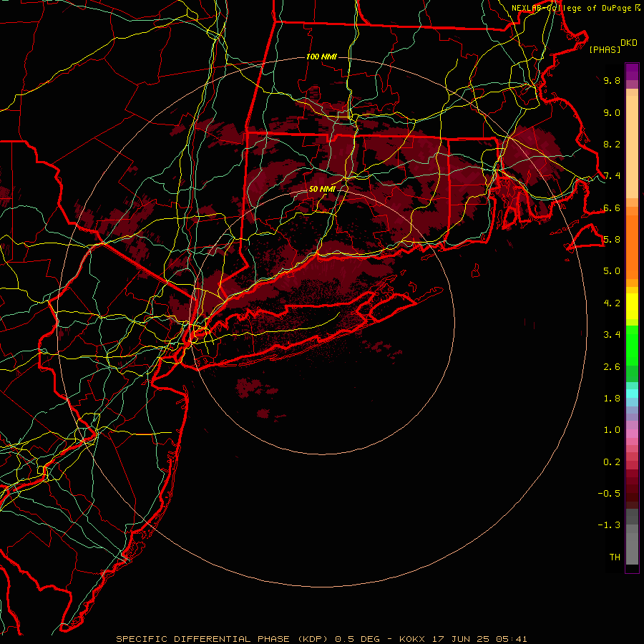The image size is (644, 644).
Task: Click the "TH" threshold label on the scale
Action: [615, 557]
